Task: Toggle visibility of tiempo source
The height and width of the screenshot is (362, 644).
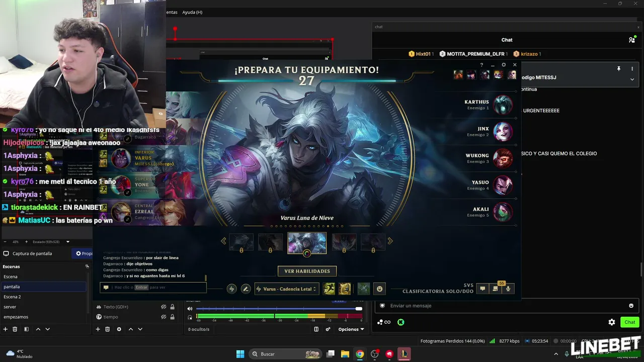Action: pyautogui.click(x=164, y=317)
